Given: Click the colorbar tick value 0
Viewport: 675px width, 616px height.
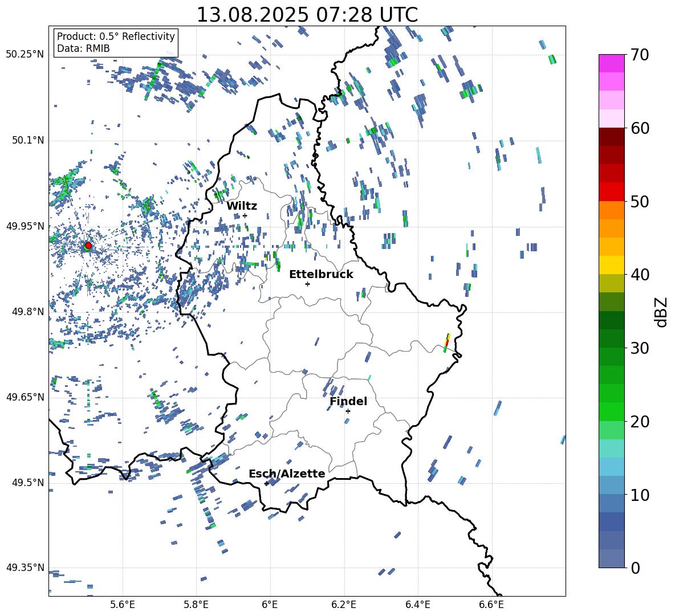Looking at the screenshot, I should click(635, 568).
